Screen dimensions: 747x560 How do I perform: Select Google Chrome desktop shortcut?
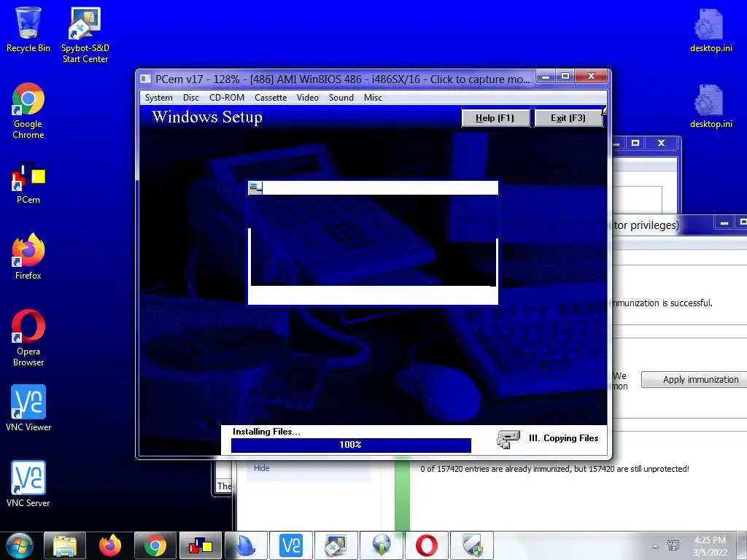point(28,111)
